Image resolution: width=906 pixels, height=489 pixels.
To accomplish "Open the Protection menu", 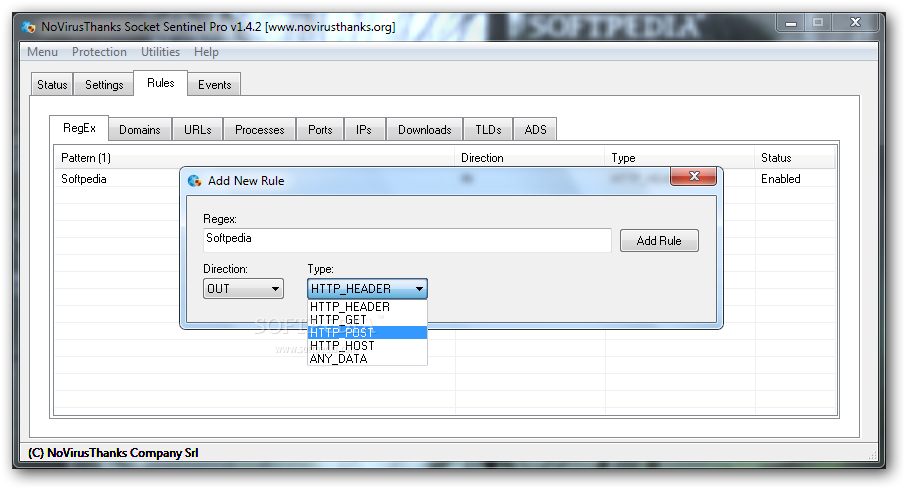I will point(99,52).
